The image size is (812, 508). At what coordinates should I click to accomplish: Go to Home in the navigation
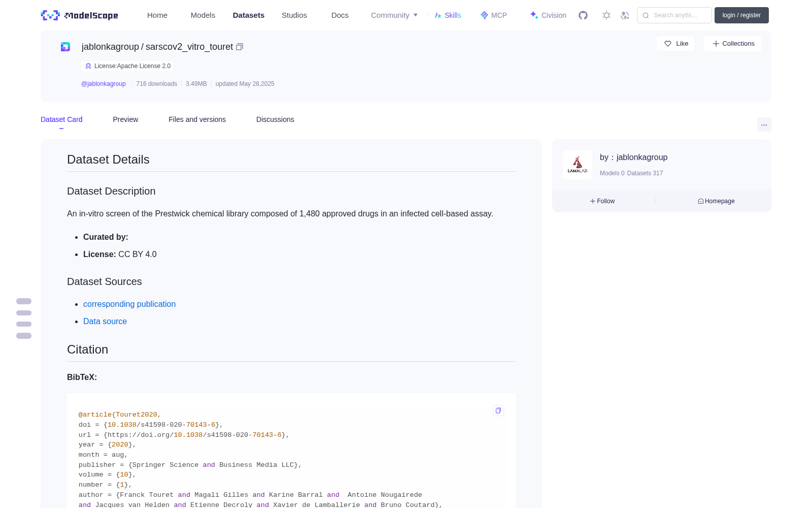157,15
